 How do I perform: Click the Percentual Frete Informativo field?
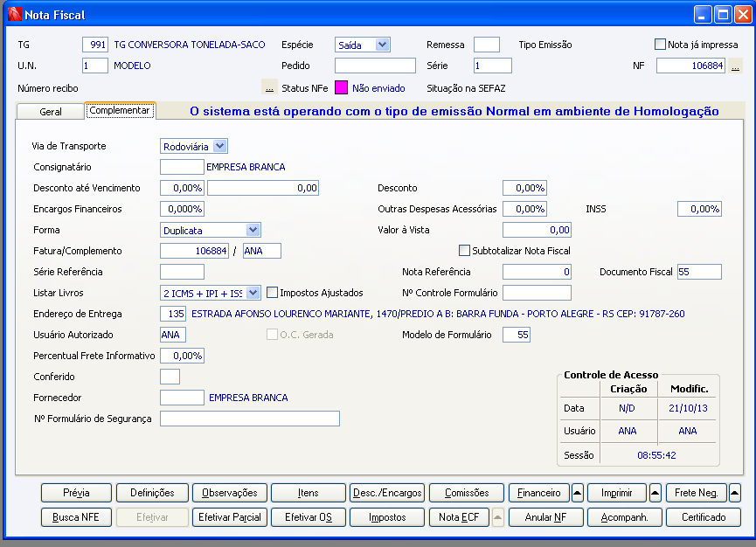pos(182,356)
